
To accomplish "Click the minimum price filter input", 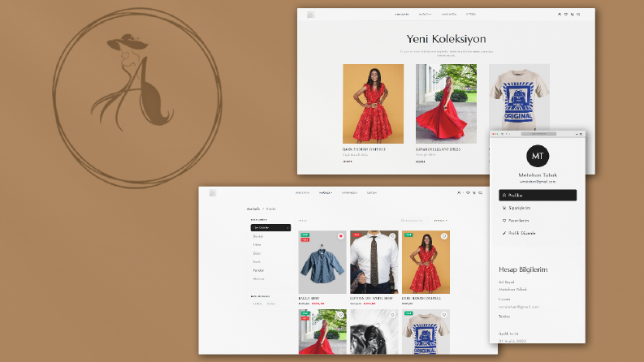I will [x=257, y=304].
